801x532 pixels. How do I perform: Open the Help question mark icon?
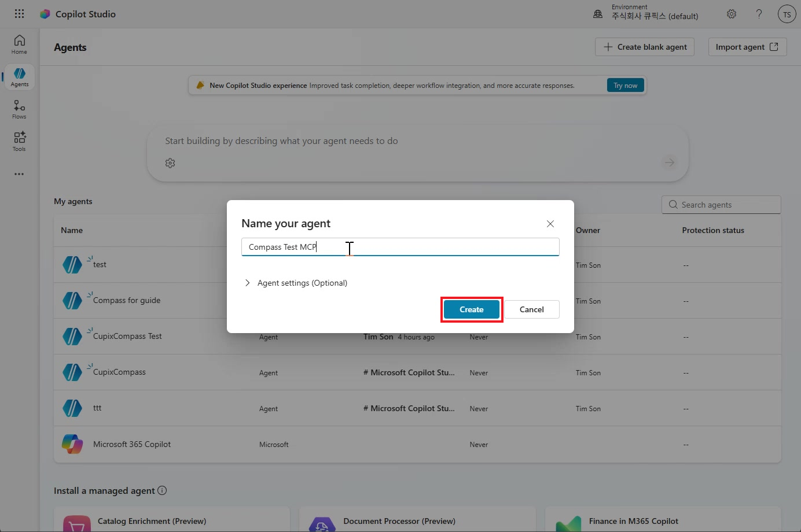pyautogui.click(x=759, y=14)
